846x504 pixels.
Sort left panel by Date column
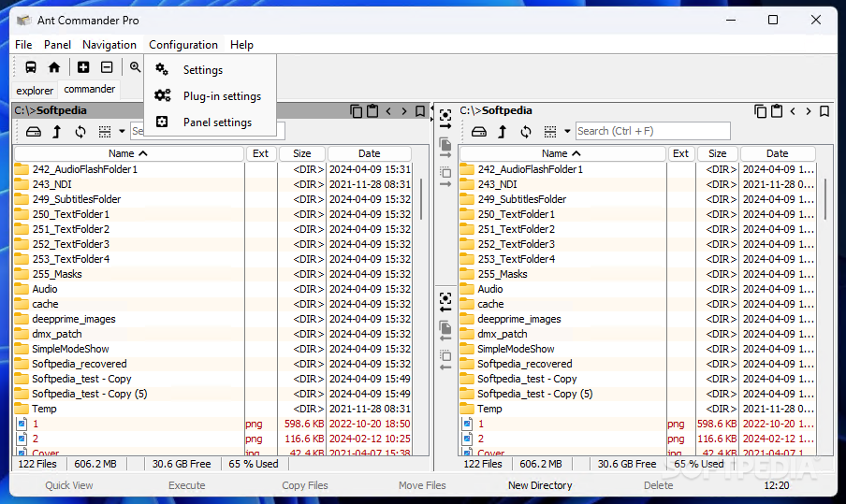click(370, 153)
